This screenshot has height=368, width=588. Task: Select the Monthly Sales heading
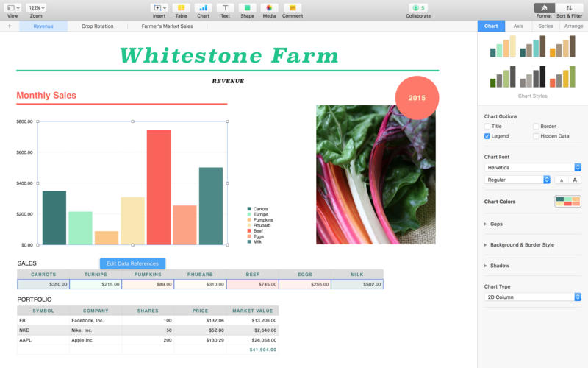46,96
